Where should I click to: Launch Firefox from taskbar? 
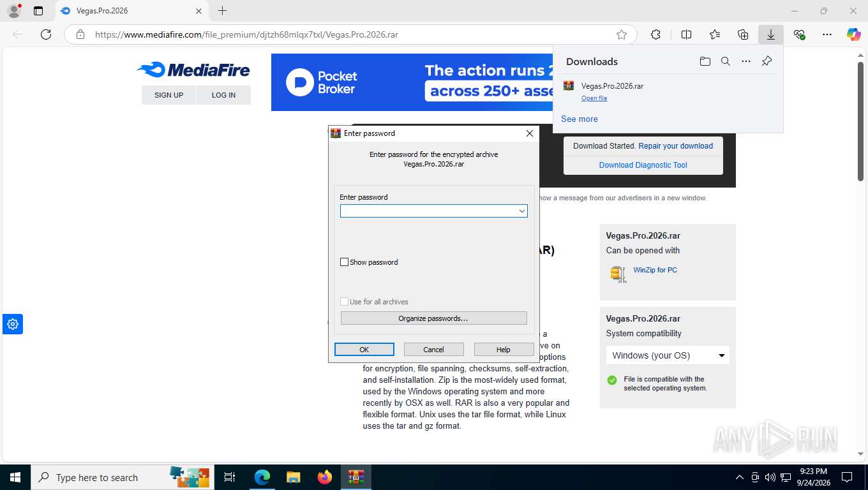325,477
